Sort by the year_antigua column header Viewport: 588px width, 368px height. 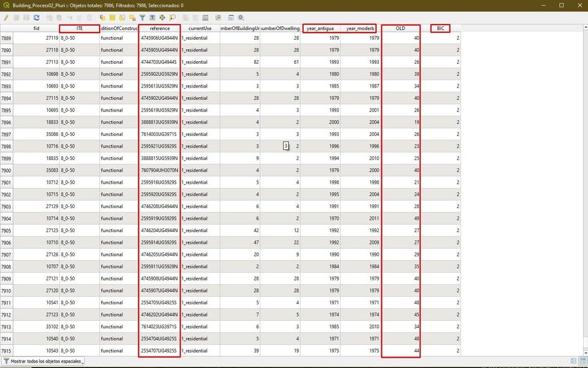point(320,29)
